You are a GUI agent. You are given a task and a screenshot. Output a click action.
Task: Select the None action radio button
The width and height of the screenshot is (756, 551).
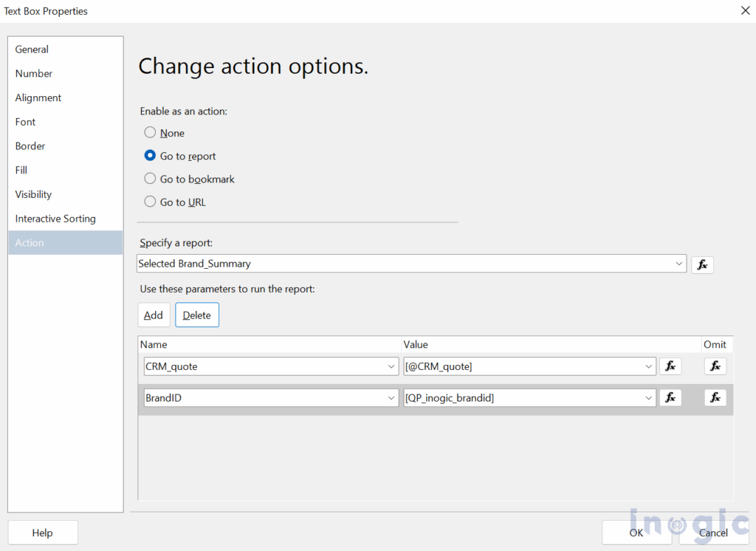click(150, 133)
